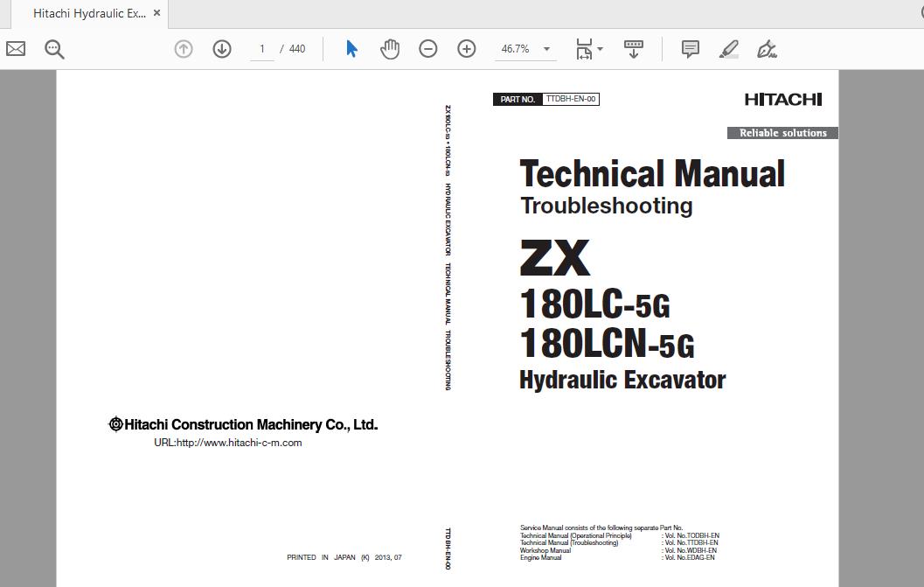The width and height of the screenshot is (924, 587).
Task: Click the Reliable solutions banner
Action: click(782, 133)
